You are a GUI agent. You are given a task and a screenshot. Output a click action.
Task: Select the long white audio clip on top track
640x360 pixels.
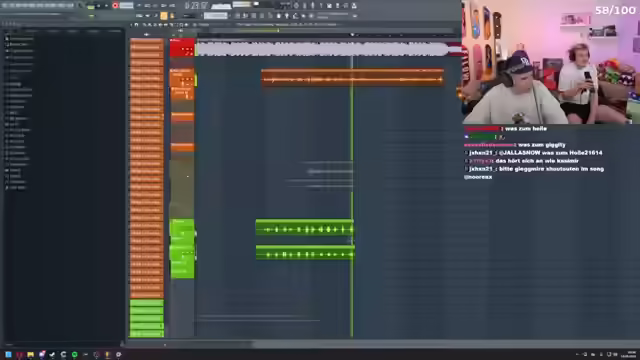pyautogui.click(x=322, y=49)
